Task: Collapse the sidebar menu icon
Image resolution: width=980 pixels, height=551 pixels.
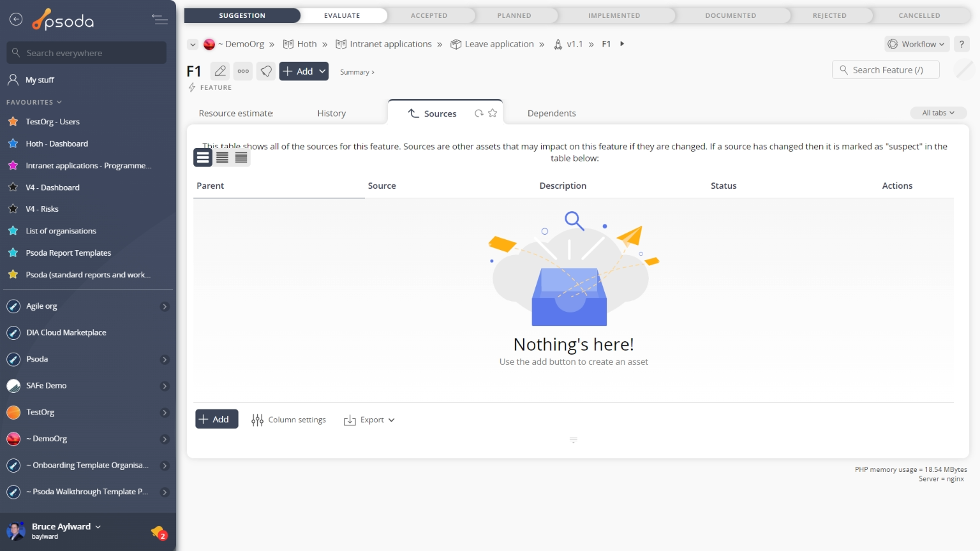Action: tap(160, 20)
